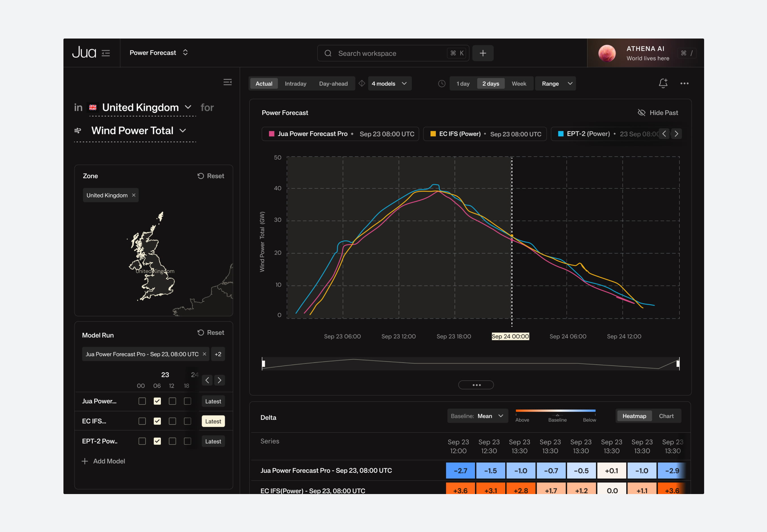Click the wind icon beside Wind Power Total
The width and height of the screenshot is (767, 532).
tap(78, 130)
